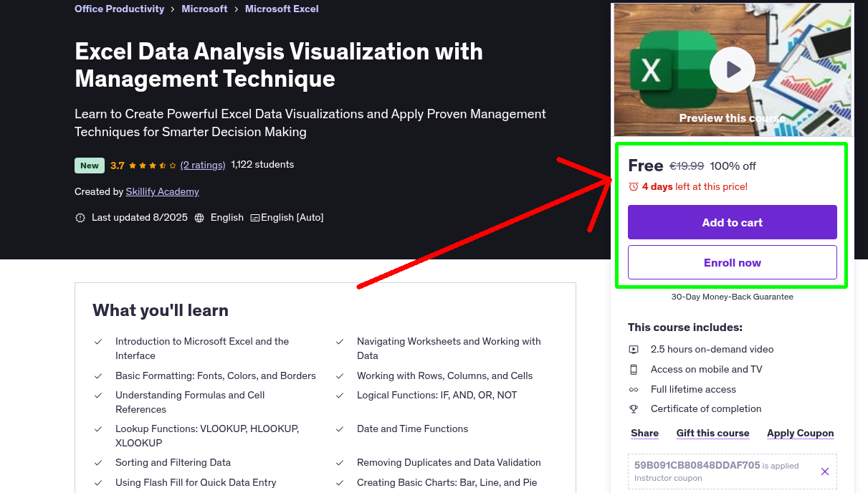Click the course title heading
This screenshot has width=868, height=493.
(279, 64)
